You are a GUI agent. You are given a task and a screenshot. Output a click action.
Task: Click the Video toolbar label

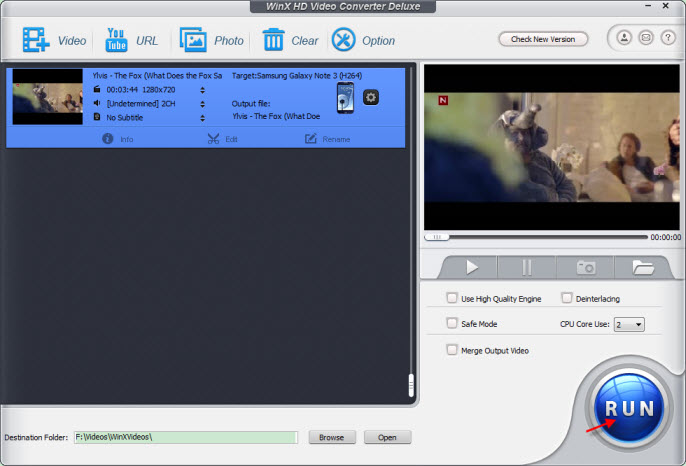[x=72, y=41]
